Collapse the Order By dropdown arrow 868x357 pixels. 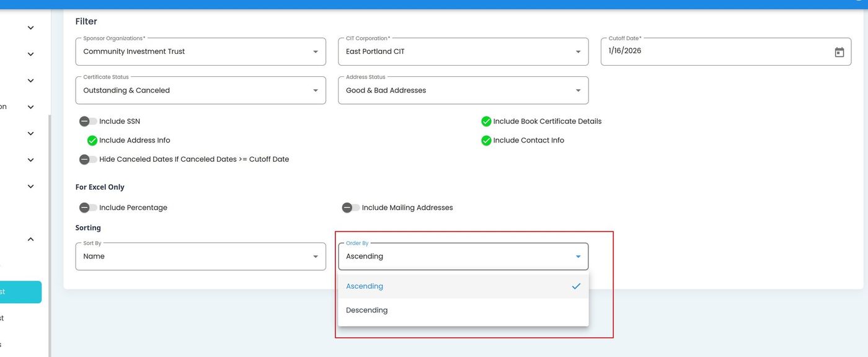578,257
